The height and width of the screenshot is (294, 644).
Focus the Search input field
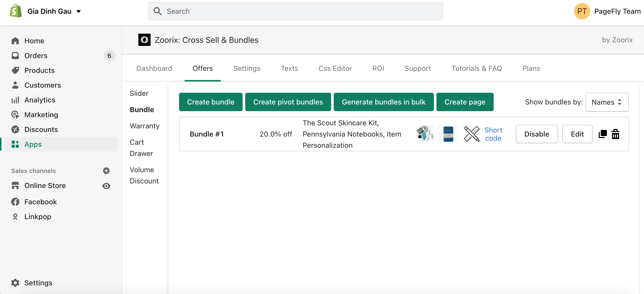tap(295, 11)
